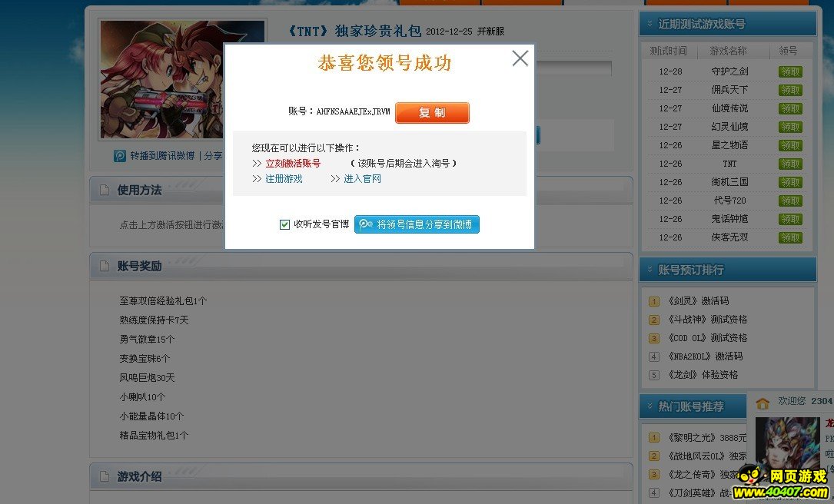
Task: Click 领取 in the 幻灵仙境 row
Action: pyautogui.click(x=790, y=127)
